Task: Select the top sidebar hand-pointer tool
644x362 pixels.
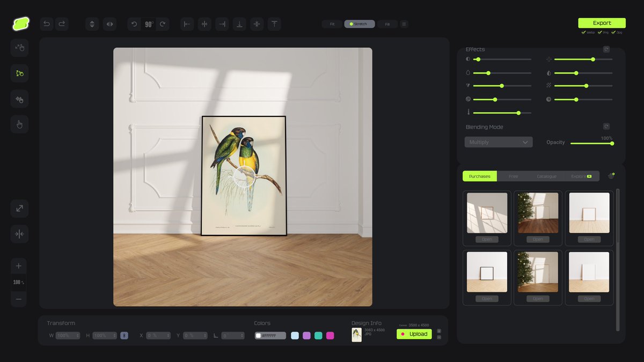Action: 20,48
